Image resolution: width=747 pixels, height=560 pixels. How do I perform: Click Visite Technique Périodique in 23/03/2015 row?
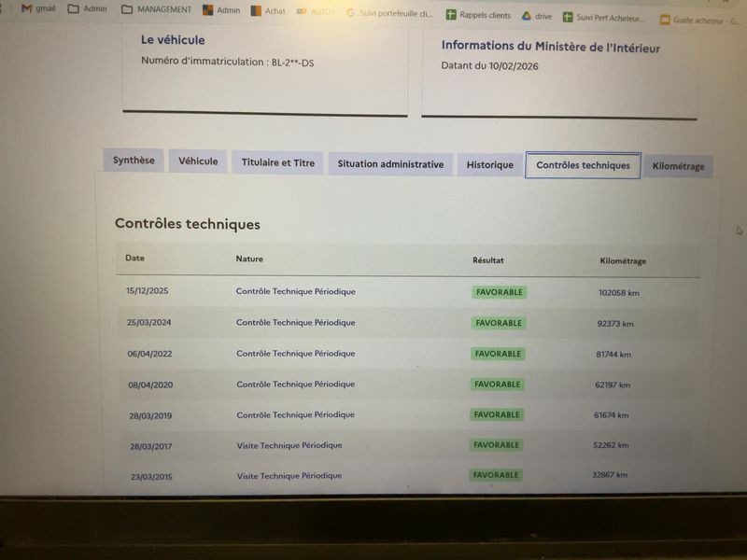point(289,476)
